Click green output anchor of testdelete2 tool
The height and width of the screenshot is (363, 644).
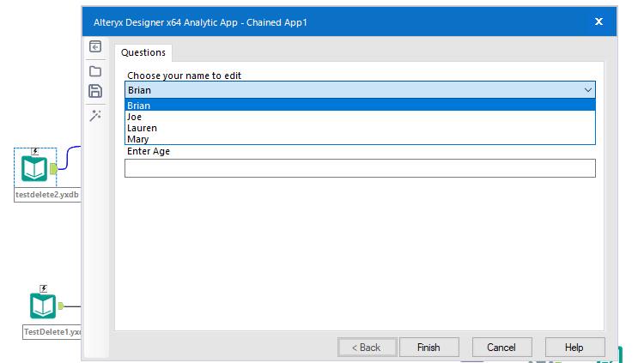(53, 168)
